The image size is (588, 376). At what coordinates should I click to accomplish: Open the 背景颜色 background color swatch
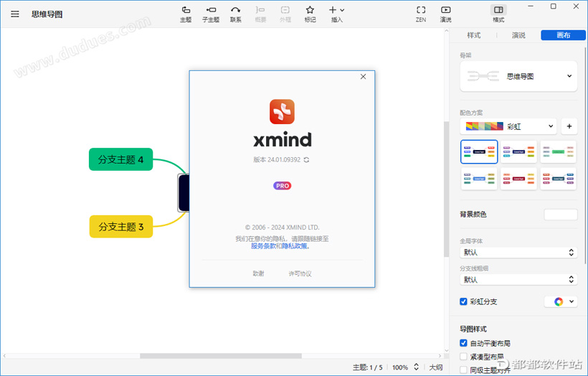(x=561, y=215)
